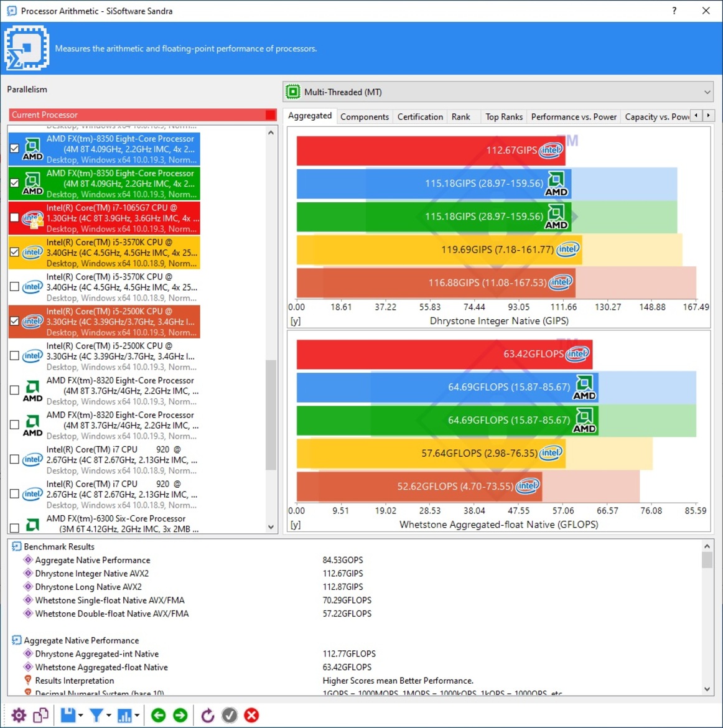The height and width of the screenshot is (728, 723).
Task: Click the Intel logo on the 52.62GFLOPS bar
Action: click(528, 486)
